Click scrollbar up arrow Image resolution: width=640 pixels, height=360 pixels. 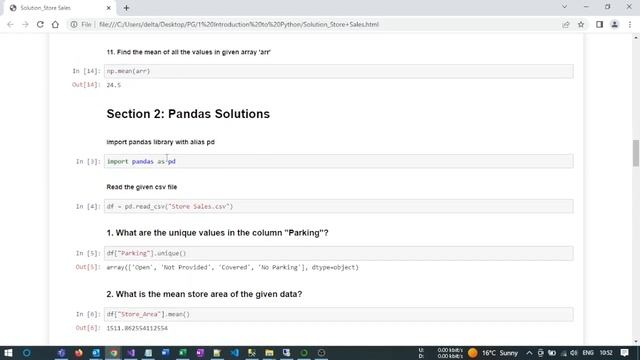pyautogui.click(x=636, y=38)
